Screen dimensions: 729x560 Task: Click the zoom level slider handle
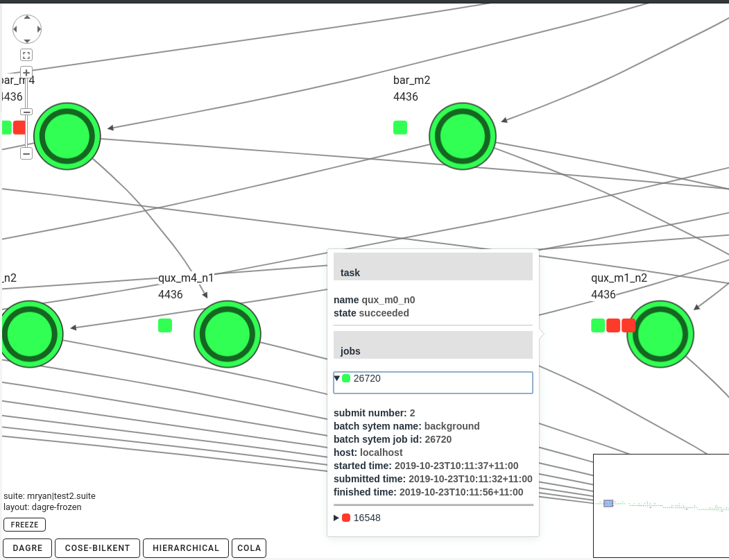tap(26, 112)
